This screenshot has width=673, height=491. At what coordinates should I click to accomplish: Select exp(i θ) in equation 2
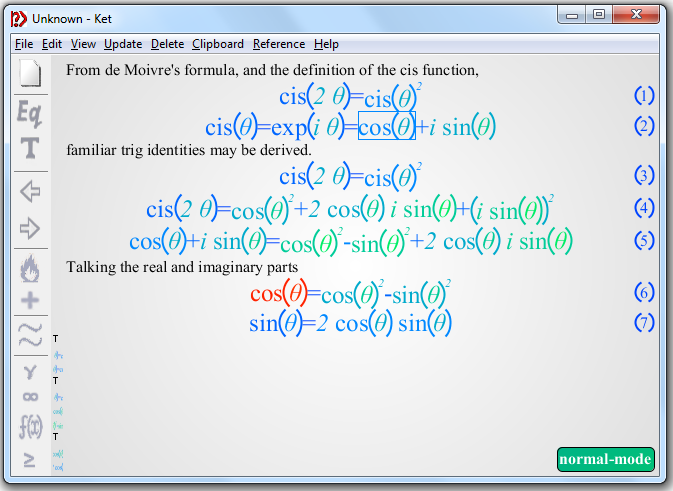click(308, 127)
